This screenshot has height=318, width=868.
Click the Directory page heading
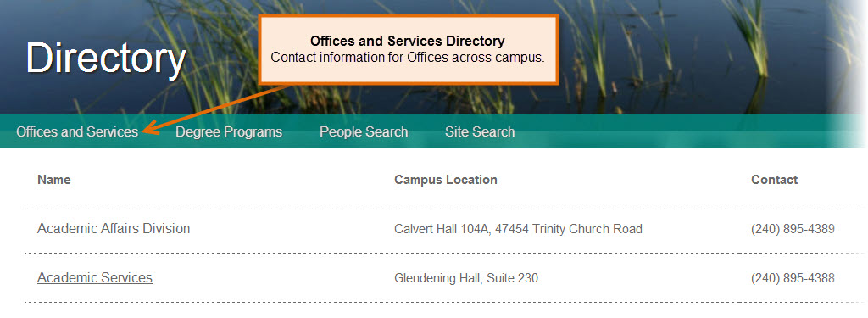click(106, 59)
